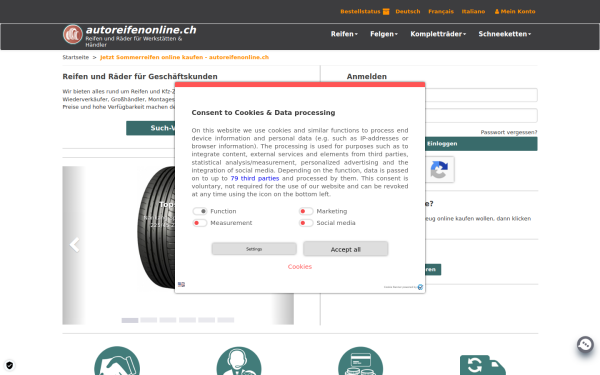Click the Such- button
The height and width of the screenshot is (375, 600).
click(x=151, y=128)
